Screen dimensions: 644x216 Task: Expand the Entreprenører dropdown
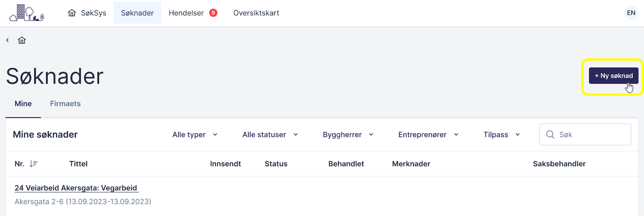coord(428,134)
